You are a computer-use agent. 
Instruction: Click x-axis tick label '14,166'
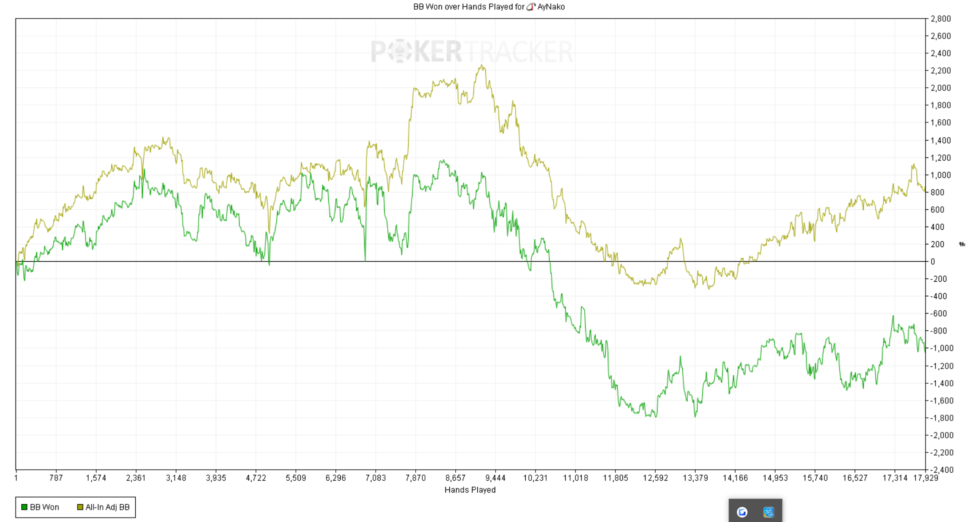pos(735,478)
